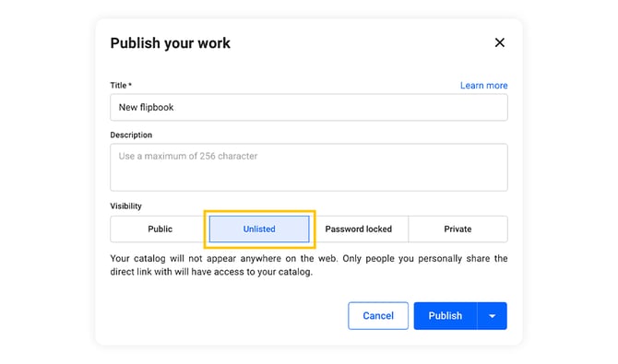618x364 pixels.
Task: Cancel publishing the flipbook
Action: 378,315
